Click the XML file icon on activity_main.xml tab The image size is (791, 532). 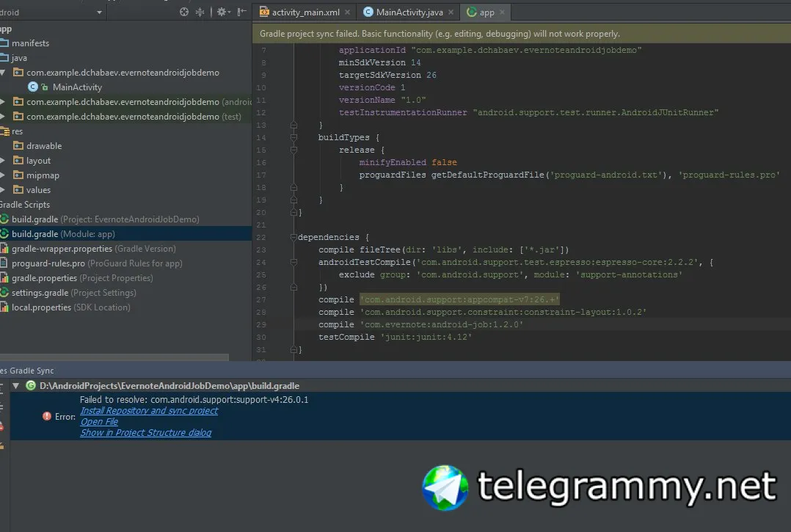264,12
